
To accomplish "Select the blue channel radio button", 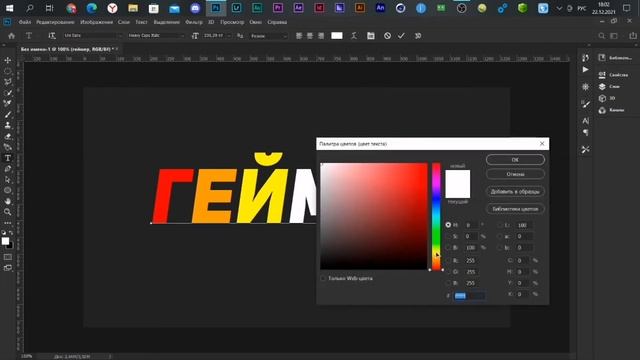I will pos(448,283).
